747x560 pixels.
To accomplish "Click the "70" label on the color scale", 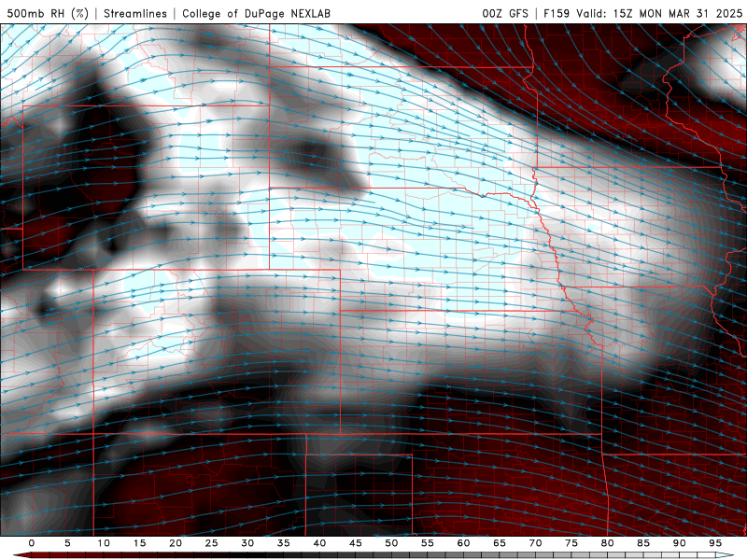I will click(x=535, y=543).
